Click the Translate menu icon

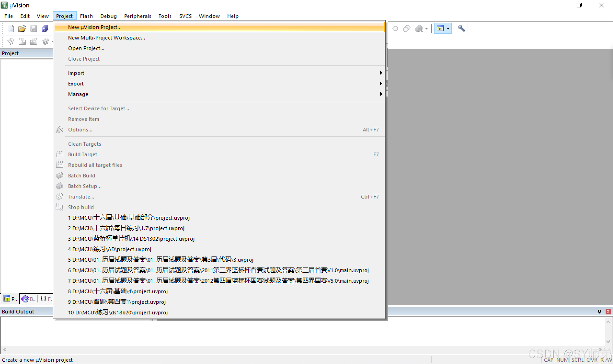point(60,196)
